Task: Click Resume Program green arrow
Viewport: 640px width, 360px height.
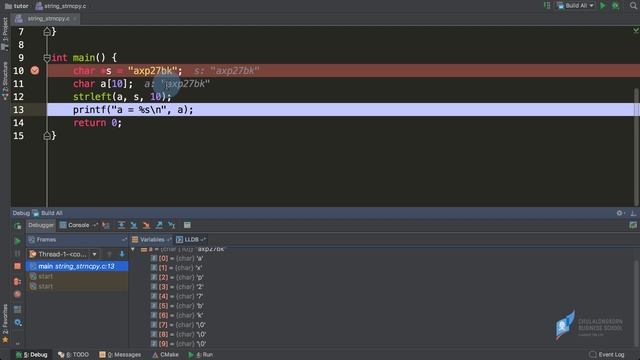Action: 18,241
